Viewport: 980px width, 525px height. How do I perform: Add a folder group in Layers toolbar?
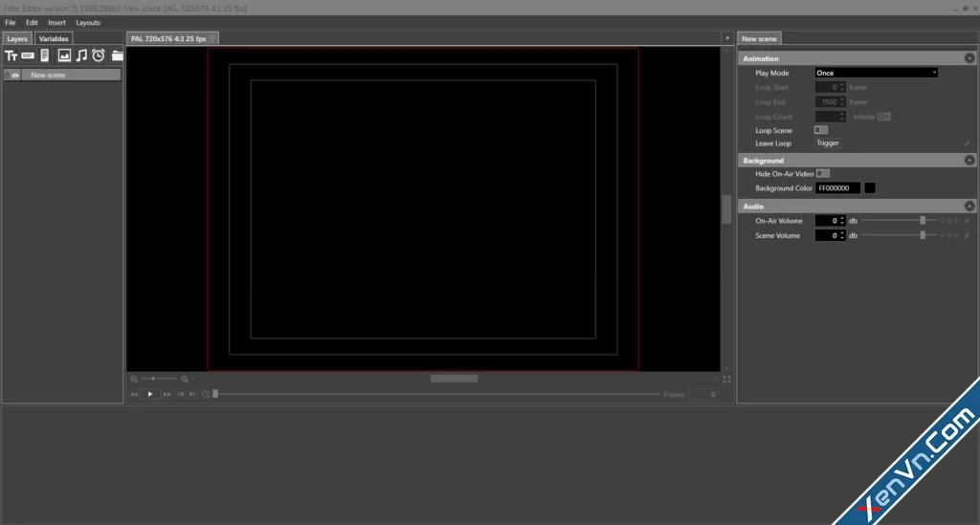(117, 55)
